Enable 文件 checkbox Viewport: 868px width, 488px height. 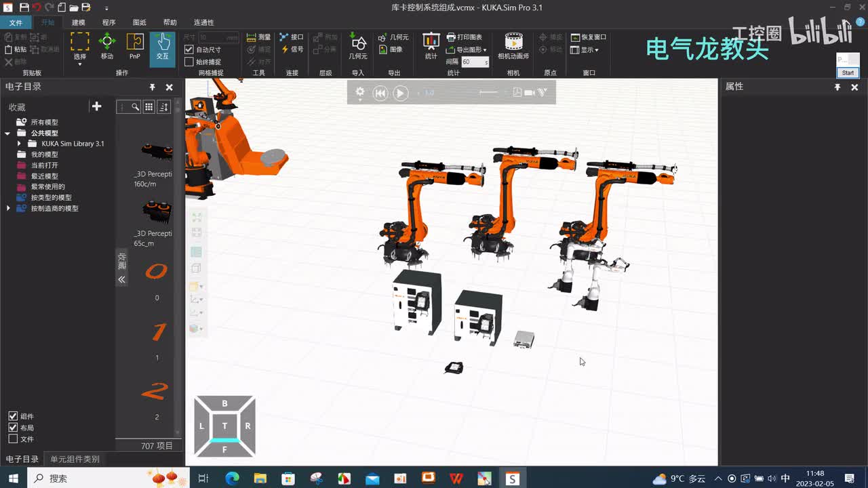(13, 439)
